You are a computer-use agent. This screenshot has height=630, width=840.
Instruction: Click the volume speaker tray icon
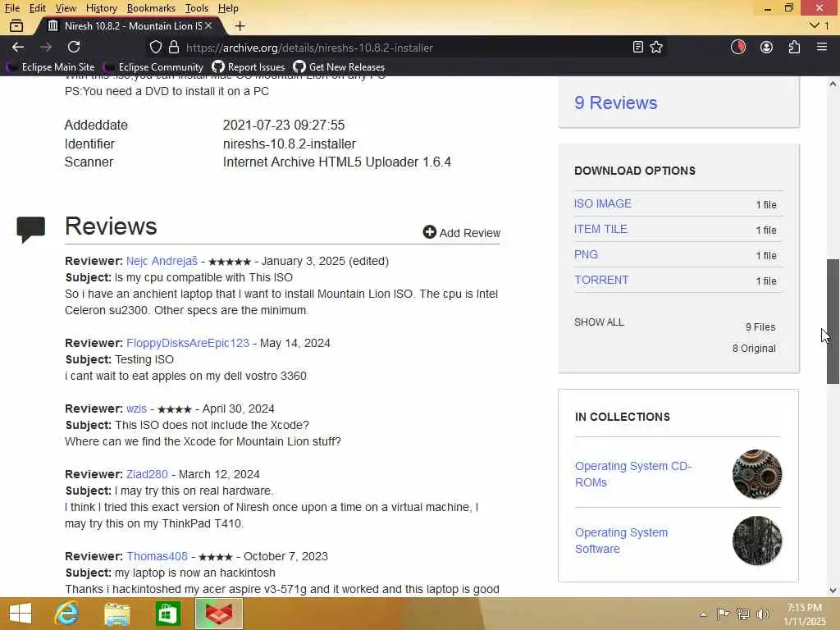click(762, 614)
